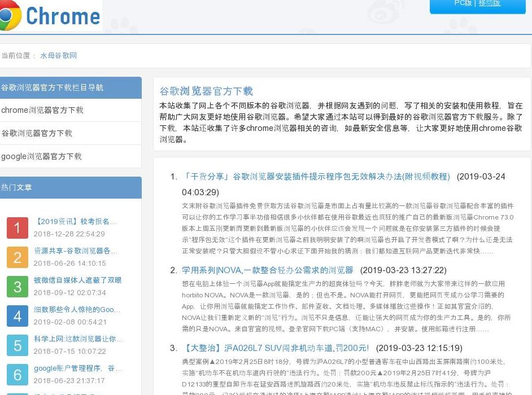
Task: Click the orange number 2 rank badge
Action: click(18, 257)
